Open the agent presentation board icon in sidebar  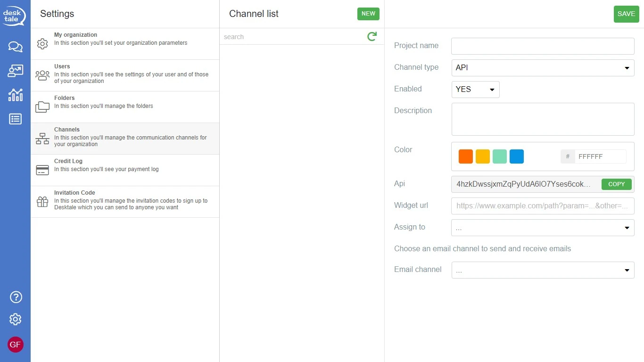click(15, 71)
